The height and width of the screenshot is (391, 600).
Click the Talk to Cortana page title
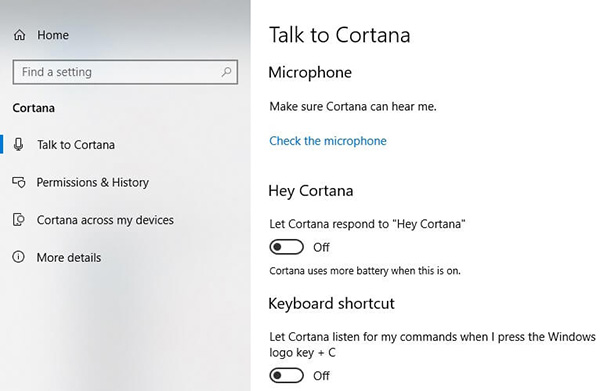339,35
